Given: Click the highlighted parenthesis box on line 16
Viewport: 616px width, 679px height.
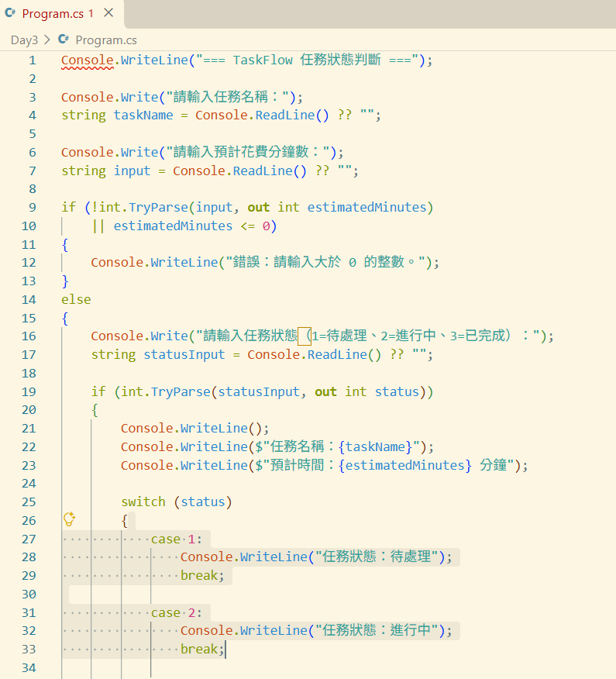Looking at the screenshot, I should 305,336.
